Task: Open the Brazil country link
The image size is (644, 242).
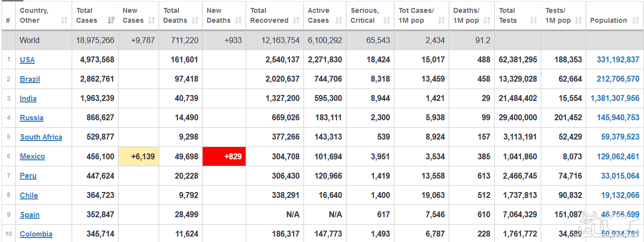Action: coord(30,79)
